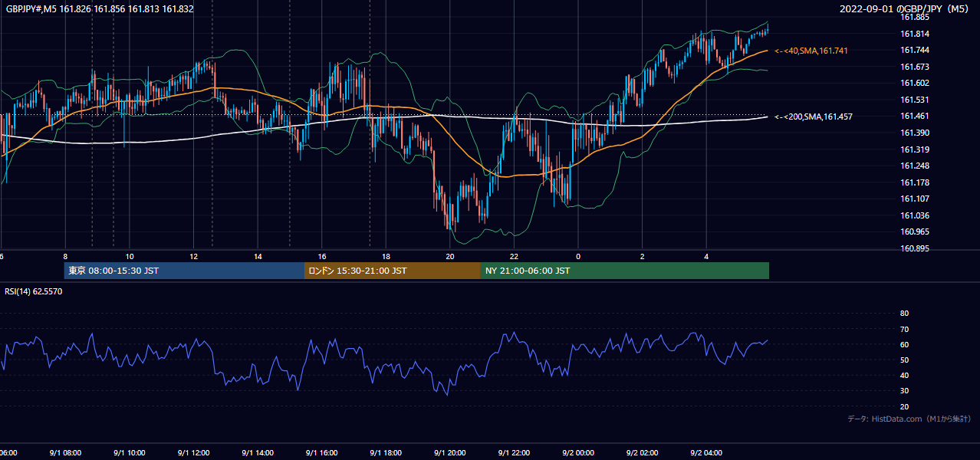The width and height of the screenshot is (980, 460).
Task: Click RSI scale value 20
Action: [904, 406]
